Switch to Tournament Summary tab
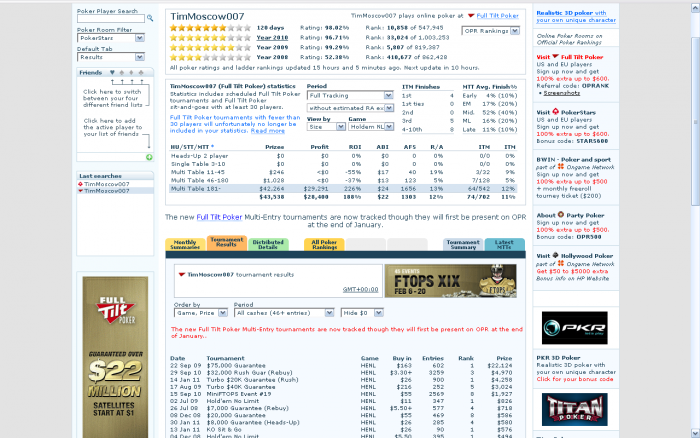 [463, 244]
